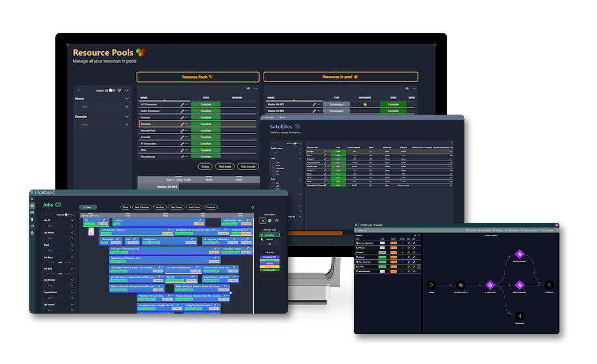The width and height of the screenshot is (597, 364).
Task: Select the Scheduled schedule type
Action: coord(269,235)
